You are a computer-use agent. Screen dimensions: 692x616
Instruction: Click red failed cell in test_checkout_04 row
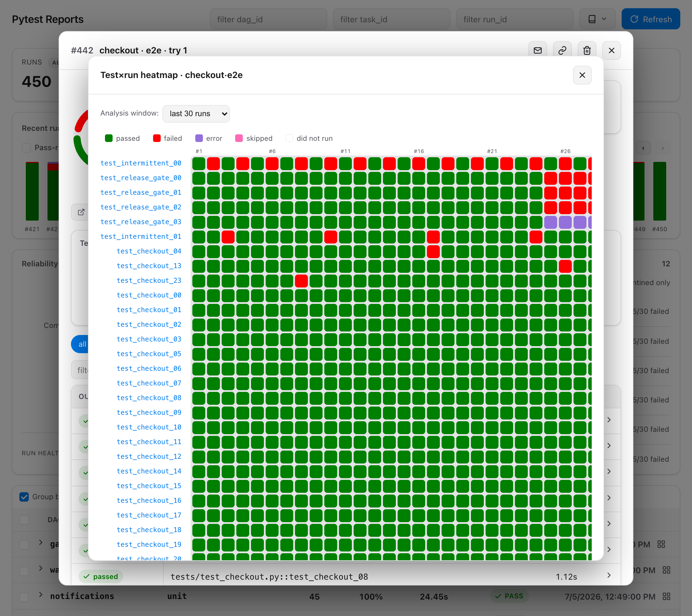tap(433, 252)
